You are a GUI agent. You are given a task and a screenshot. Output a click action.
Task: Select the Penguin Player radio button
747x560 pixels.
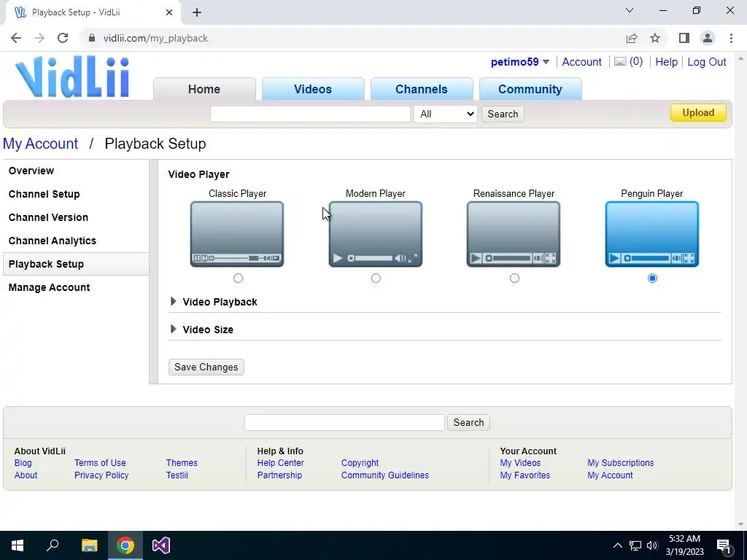653,278
